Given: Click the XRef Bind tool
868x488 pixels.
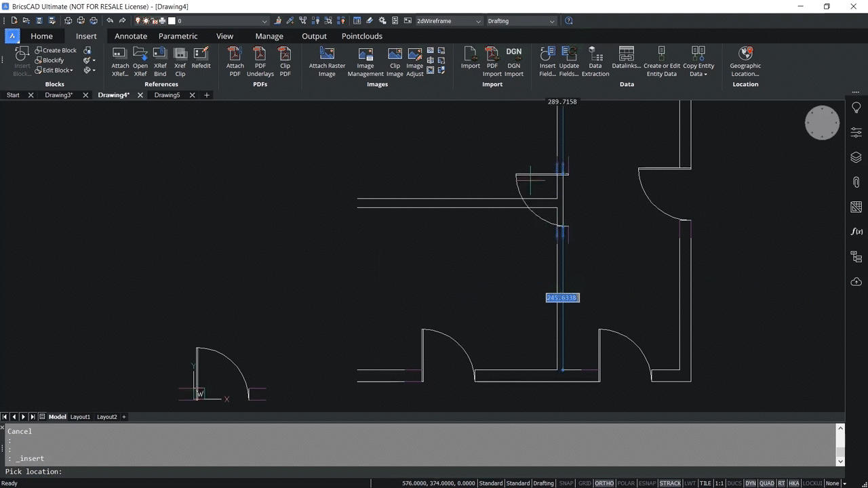Looking at the screenshot, I should (160, 62).
